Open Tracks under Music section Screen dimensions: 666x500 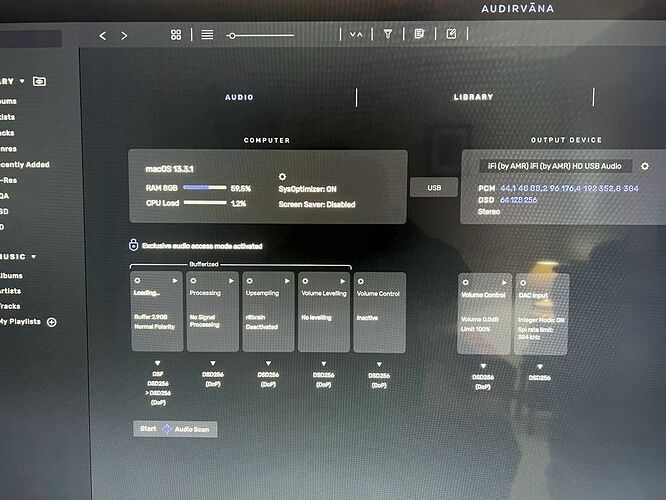click(x=10, y=306)
